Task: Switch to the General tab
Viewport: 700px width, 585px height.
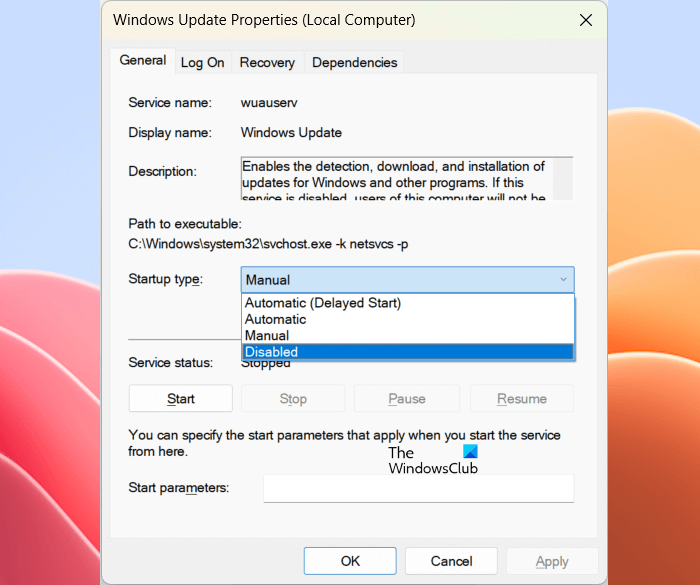Action: pyautogui.click(x=143, y=60)
